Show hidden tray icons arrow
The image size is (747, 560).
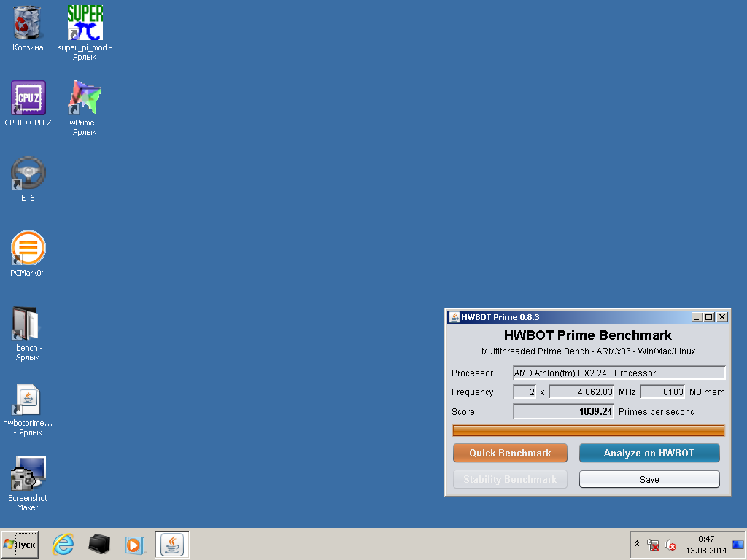click(637, 544)
